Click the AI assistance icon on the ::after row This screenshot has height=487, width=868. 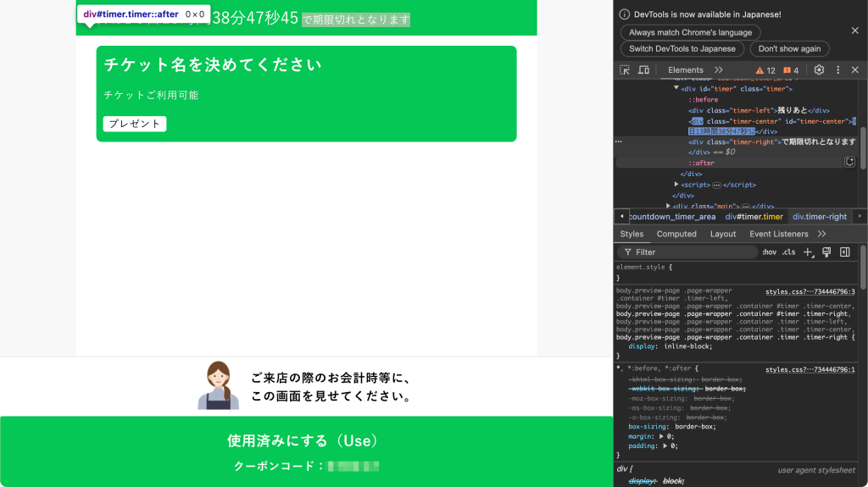coord(849,162)
